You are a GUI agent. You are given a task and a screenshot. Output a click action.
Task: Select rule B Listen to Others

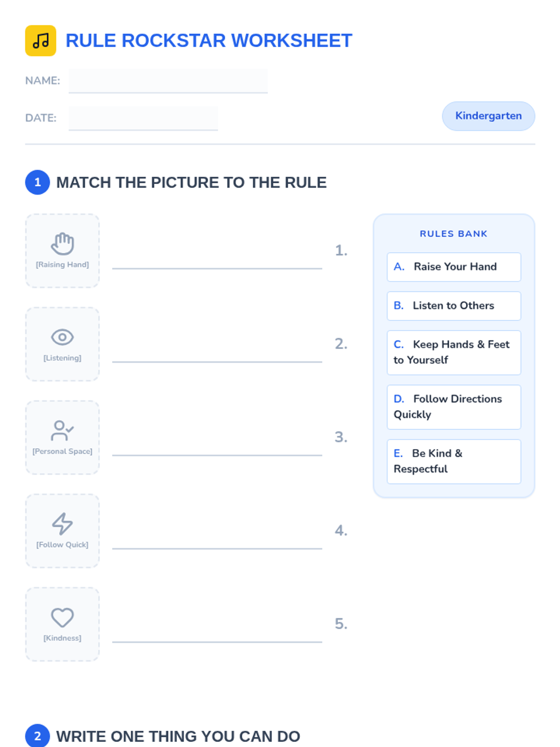[x=454, y=306]
